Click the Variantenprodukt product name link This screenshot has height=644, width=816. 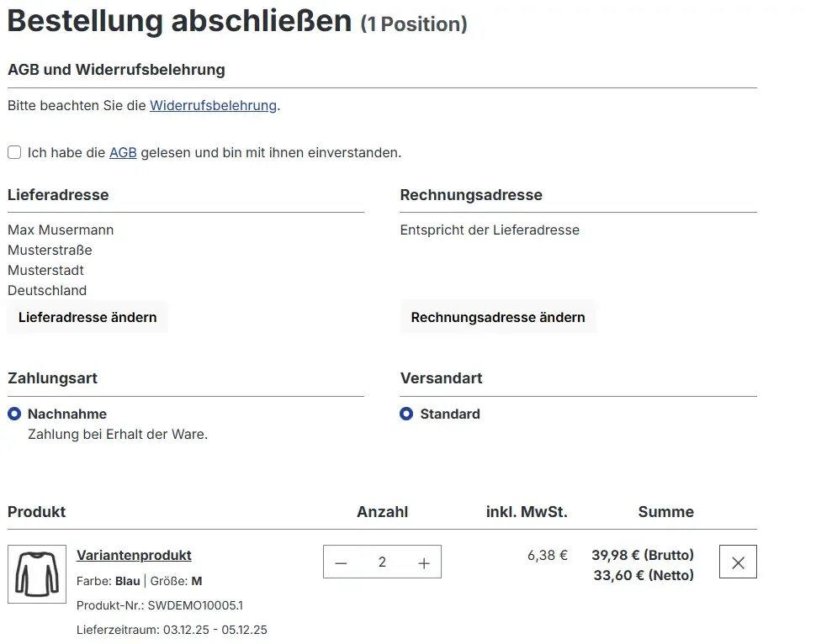click(x=134, y=555)
